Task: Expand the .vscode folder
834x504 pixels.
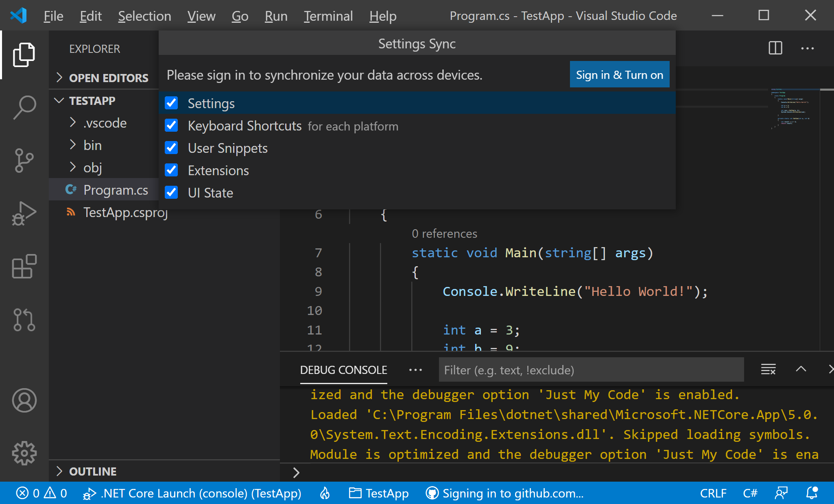Action: [105, 123]
